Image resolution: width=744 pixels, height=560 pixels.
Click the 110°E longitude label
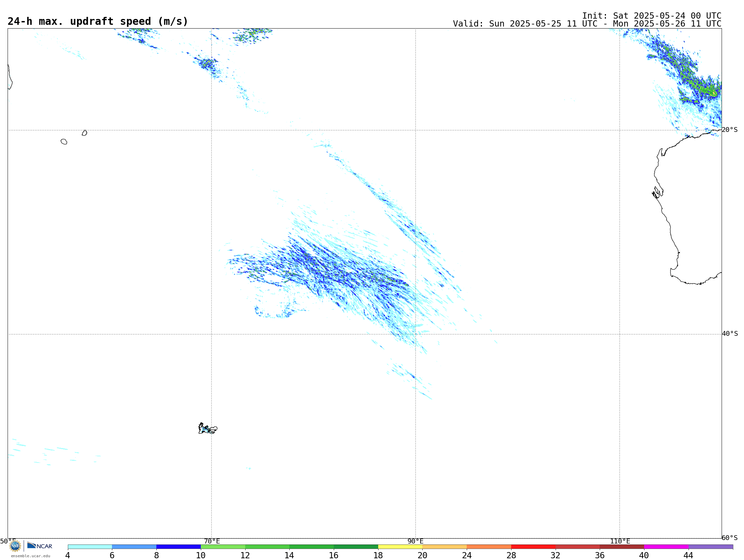[620, 541]
